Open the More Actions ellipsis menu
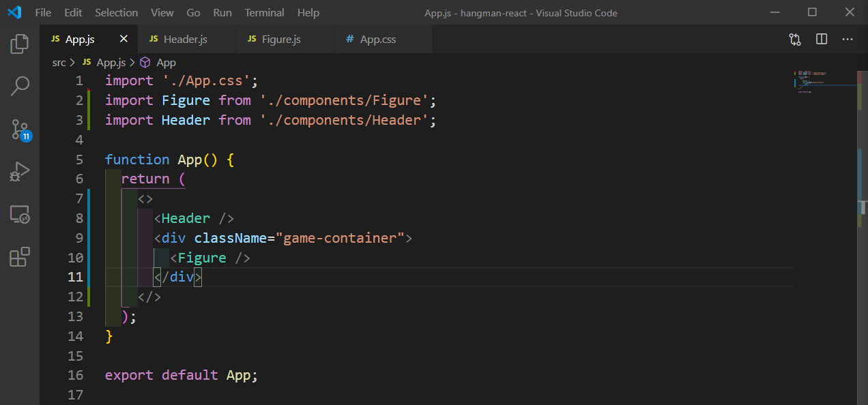This screenshot has width=868, height=405. click(848, 40)
